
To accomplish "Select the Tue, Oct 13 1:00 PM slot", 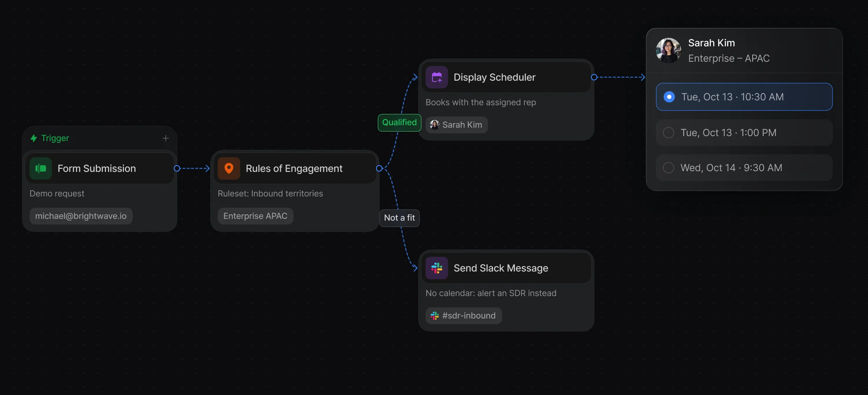I will click(744, 133).
